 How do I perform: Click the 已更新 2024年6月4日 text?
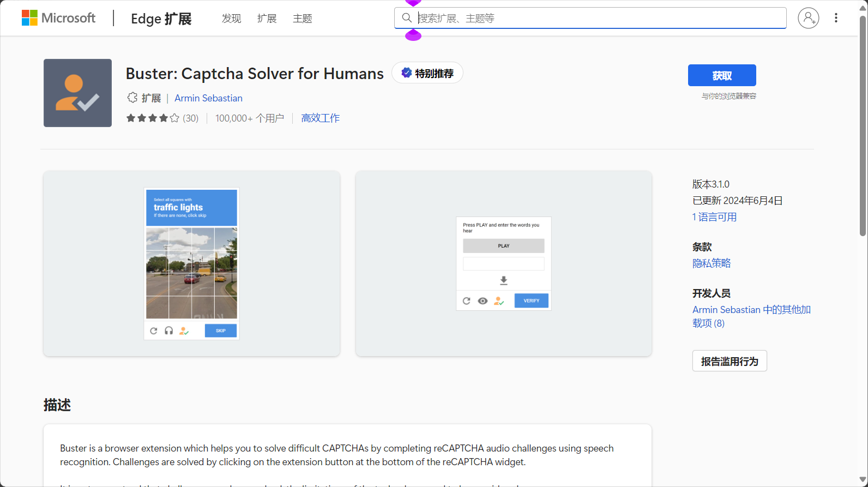coord(738,201)
